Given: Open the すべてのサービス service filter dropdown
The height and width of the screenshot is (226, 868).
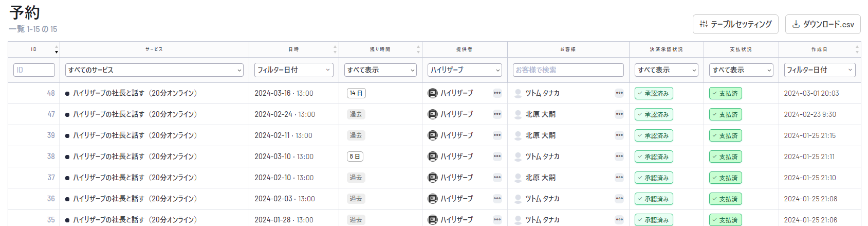Looking at the screenshot, I should [154, 70].
